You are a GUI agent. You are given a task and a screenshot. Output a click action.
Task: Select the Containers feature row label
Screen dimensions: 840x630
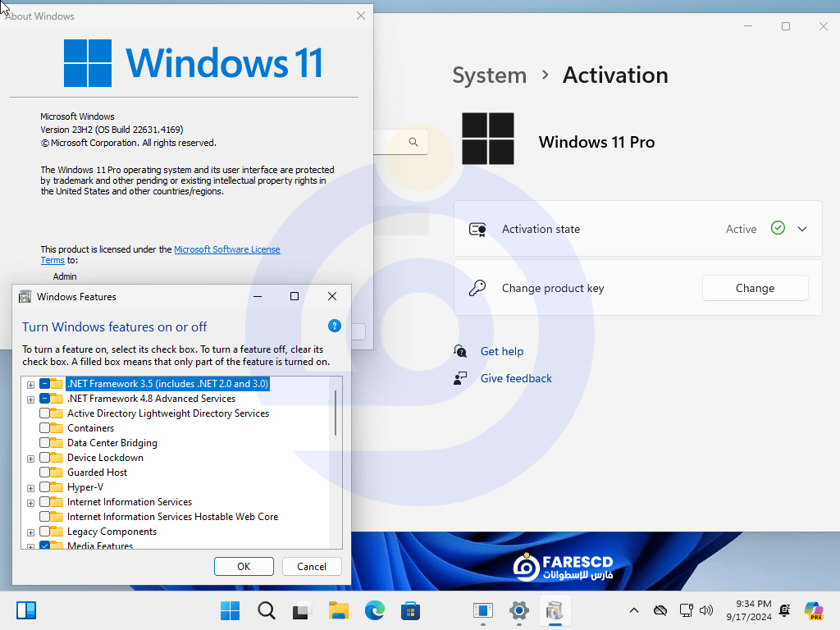click(x=90, y=428)
